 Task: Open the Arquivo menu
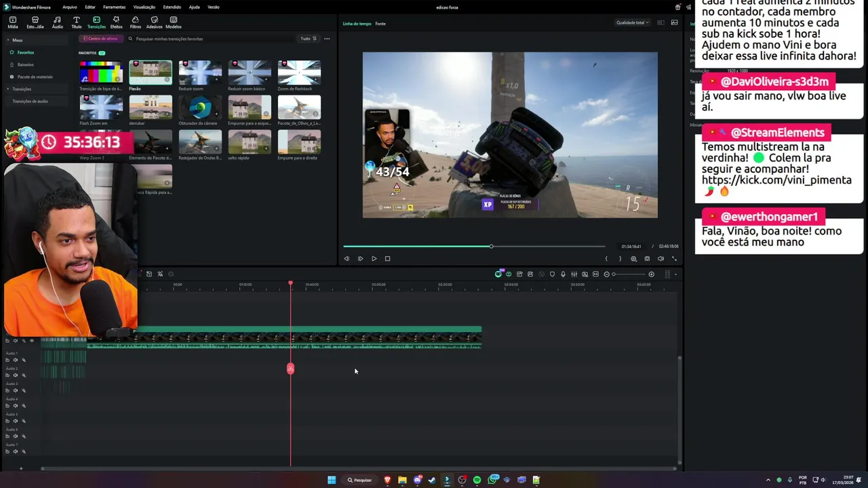(69, 7)
